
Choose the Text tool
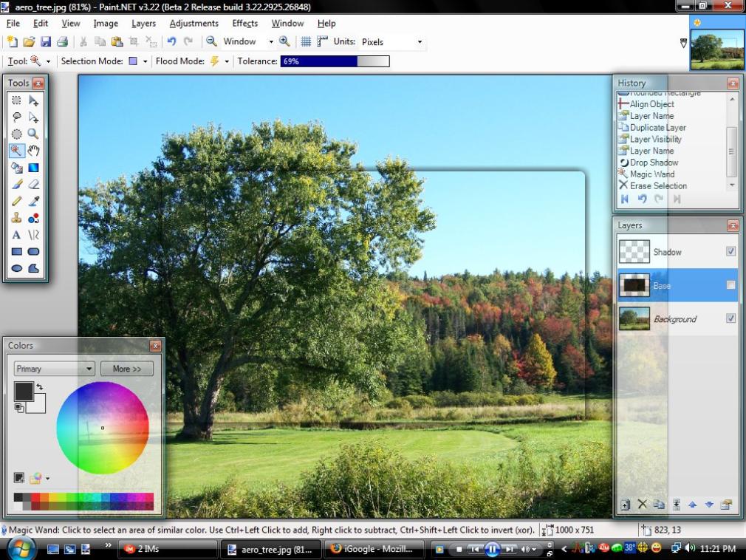(x=16, y=236)
